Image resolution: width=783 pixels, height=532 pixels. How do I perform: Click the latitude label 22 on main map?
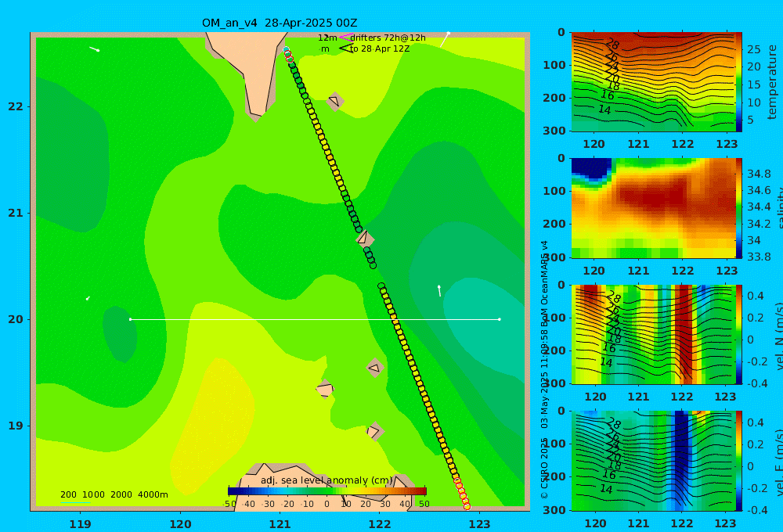coord(16,107)
